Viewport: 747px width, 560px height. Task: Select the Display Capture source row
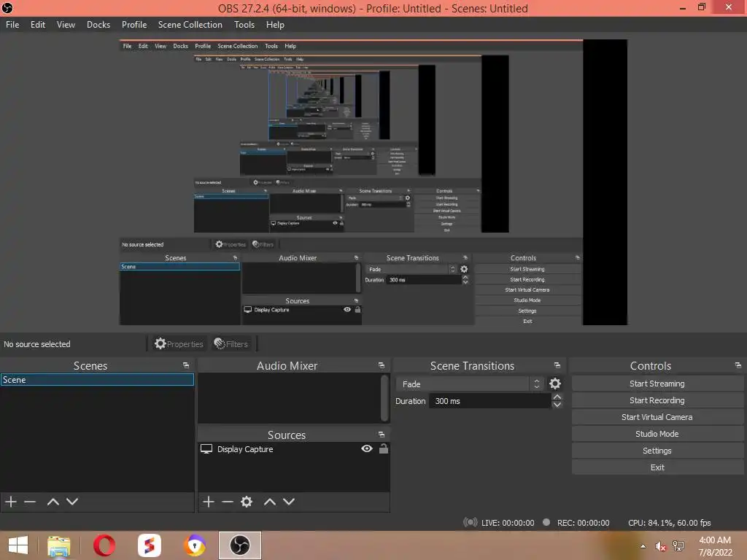click(x=294, y=448)
